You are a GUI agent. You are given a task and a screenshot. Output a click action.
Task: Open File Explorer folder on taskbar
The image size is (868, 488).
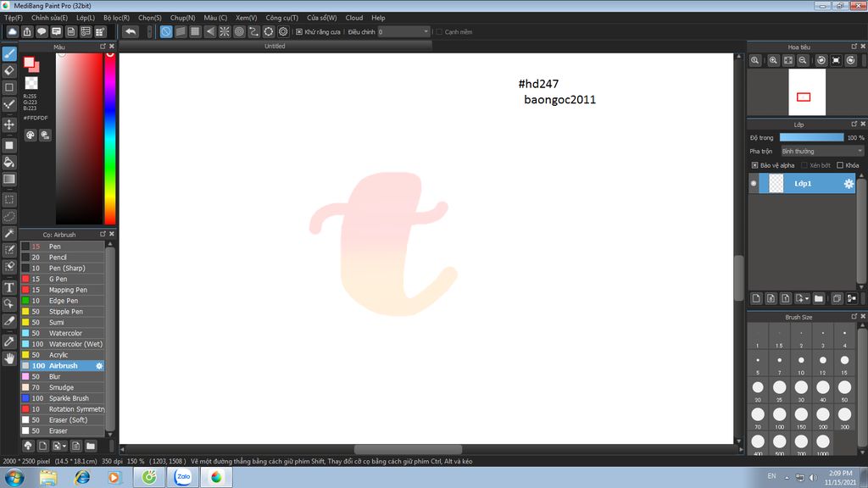click(x=48, y=477)
